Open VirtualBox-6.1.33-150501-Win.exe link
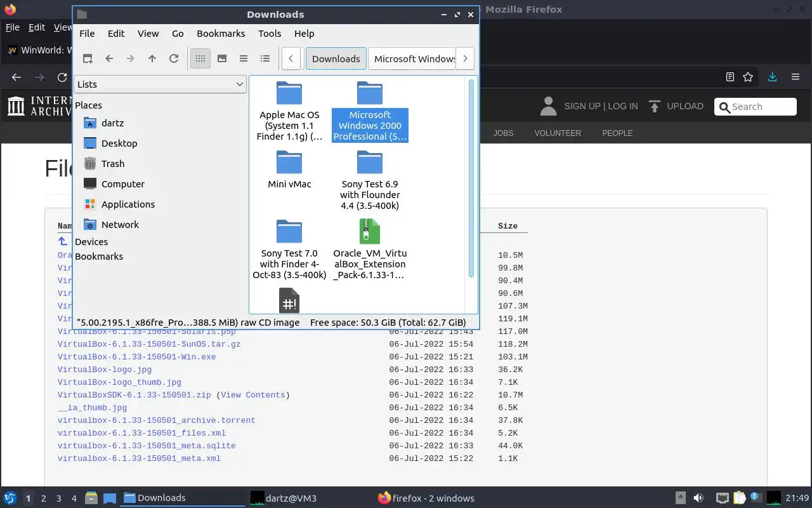The height and width of the screenshot is (508, 812). [136, 357]
